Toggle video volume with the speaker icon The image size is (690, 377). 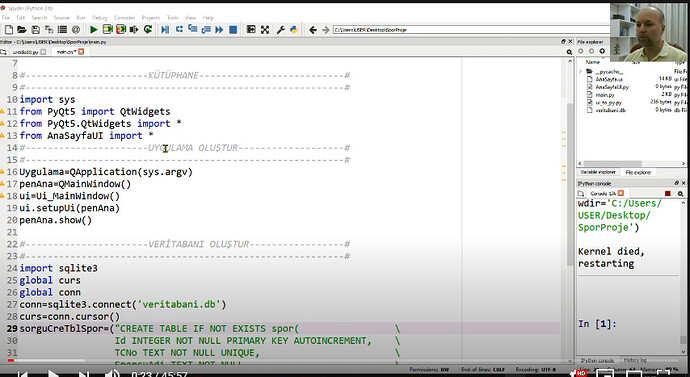[112, 373]
